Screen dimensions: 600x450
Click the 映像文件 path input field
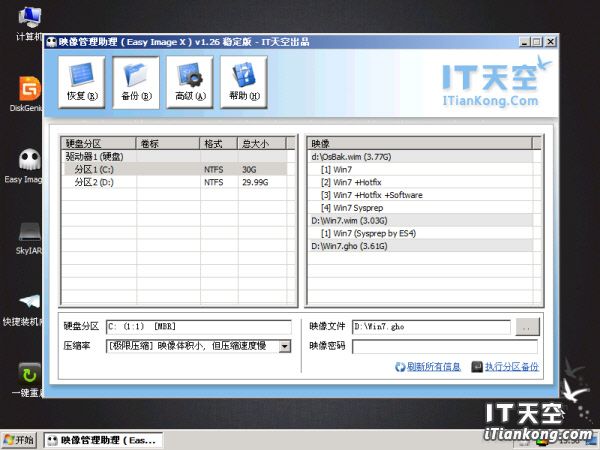tap(431, 327)
